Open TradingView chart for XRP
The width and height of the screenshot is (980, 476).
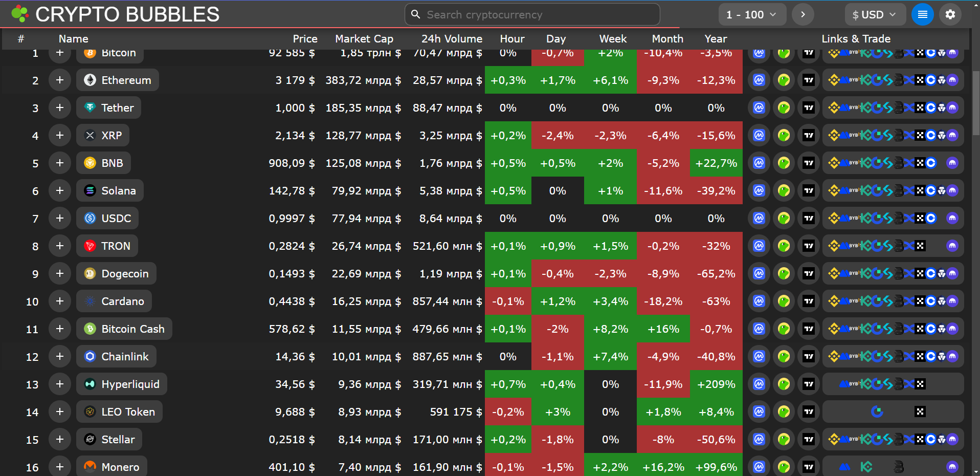[809, 136]
